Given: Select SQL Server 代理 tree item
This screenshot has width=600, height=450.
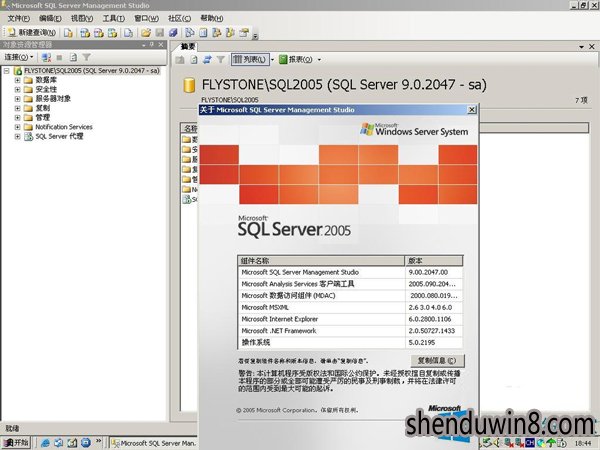Looking at the screenshot, I should [59, 136].
